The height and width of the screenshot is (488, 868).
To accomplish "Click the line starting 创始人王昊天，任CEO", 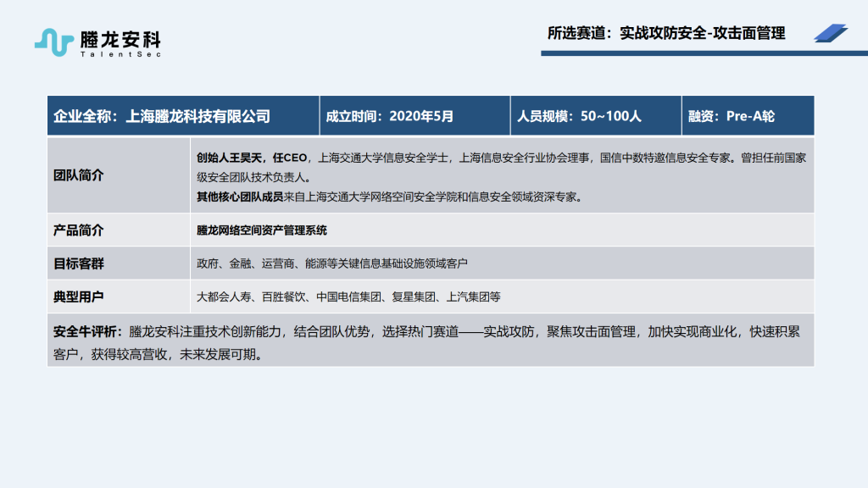I will [x=501, y=158].
